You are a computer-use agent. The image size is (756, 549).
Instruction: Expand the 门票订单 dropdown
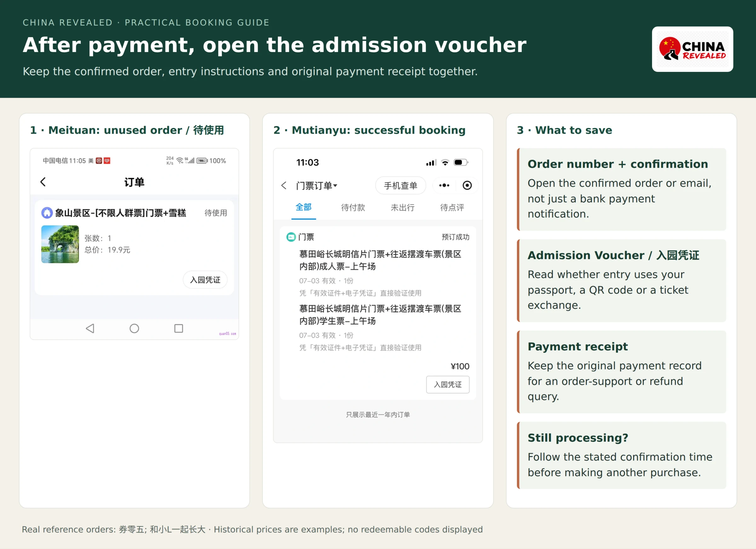click(x=317, y=185)
